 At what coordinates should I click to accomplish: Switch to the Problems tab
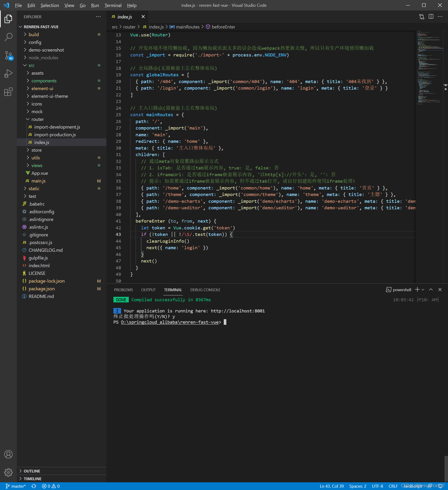tap(123, 290)
